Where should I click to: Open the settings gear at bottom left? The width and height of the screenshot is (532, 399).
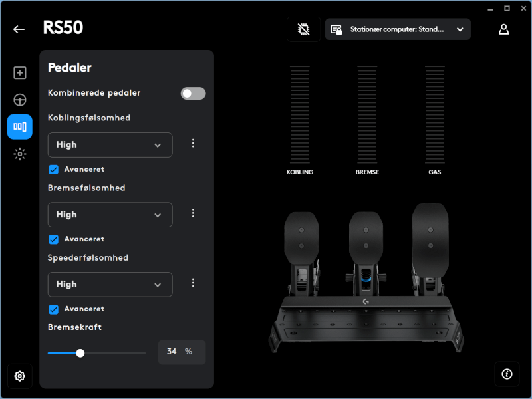(x=20, y=376)
